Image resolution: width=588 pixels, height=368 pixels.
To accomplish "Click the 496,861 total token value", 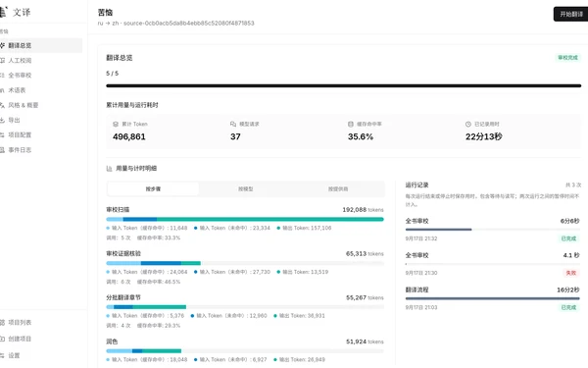I will coord(129,137).
